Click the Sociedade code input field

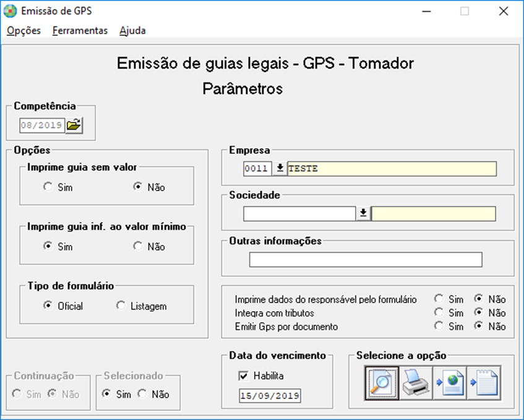point(299,213)
